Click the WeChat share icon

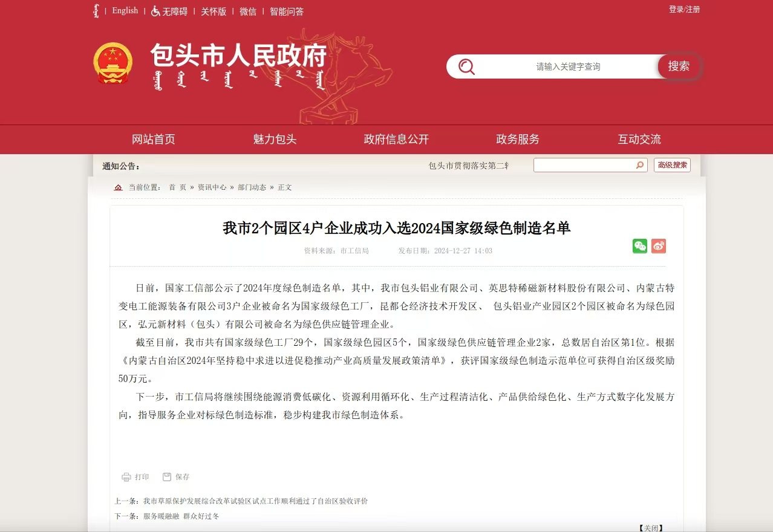coord(639,246)
